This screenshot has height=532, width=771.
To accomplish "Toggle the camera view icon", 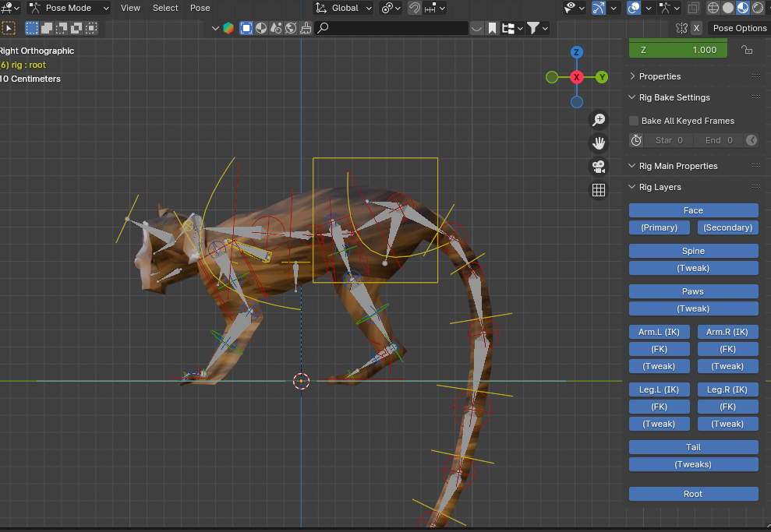I will point(598,166).
